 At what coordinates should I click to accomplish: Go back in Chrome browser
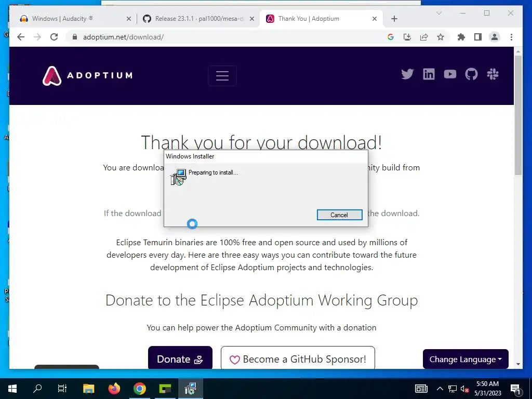point(21,37)
